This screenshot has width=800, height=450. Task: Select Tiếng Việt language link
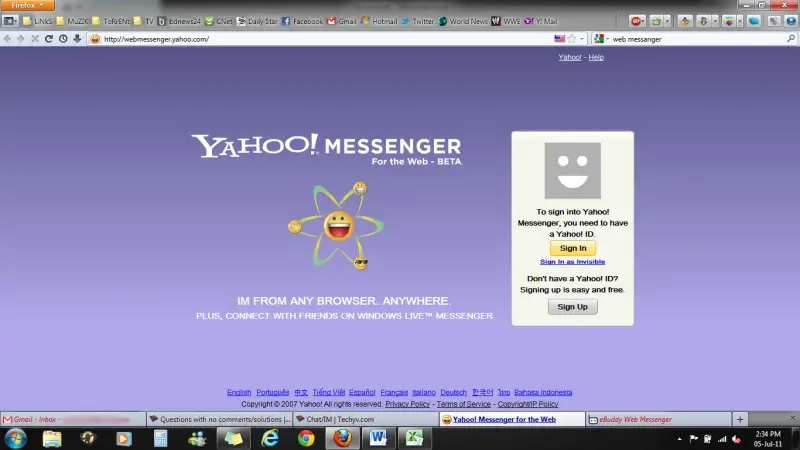click(329, 392)
